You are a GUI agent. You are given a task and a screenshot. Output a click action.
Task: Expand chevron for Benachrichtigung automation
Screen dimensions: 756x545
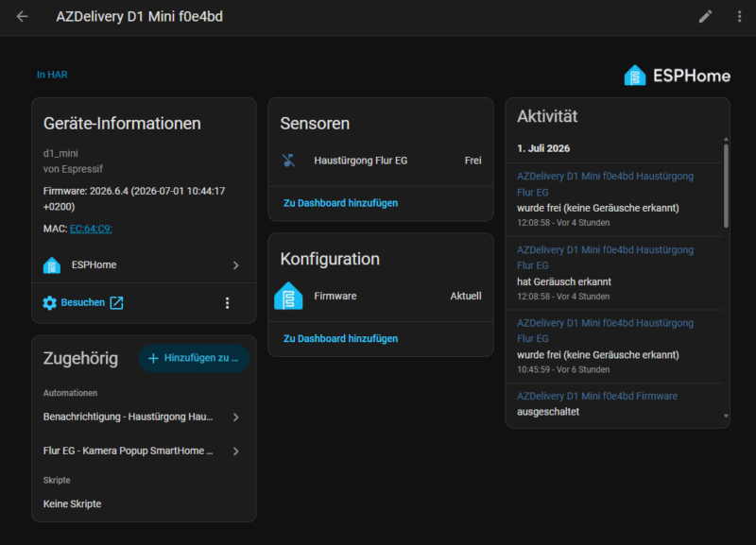(235, 417)
